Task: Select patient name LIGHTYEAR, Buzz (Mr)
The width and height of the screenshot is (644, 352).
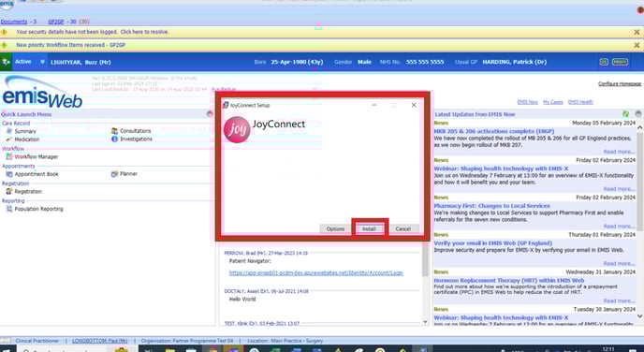Action: [80, 63]
